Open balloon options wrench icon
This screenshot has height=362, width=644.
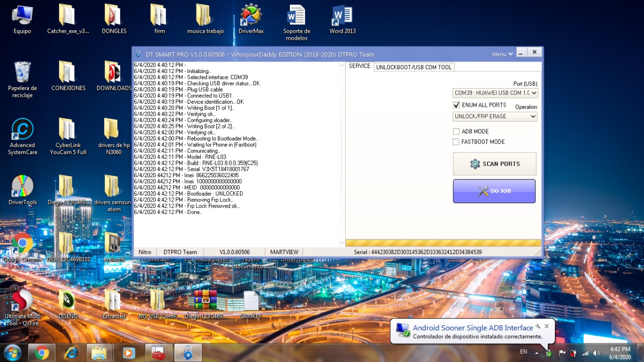[x=538, y=326]
